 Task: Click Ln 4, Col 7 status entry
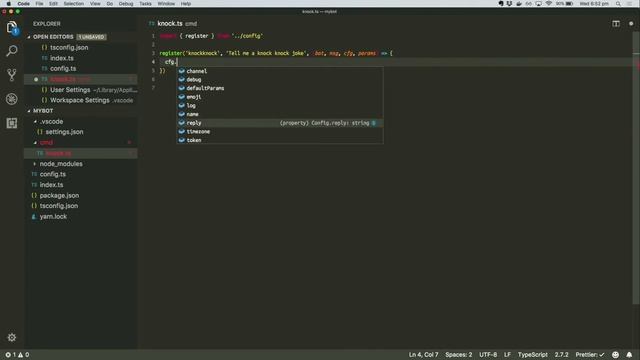(x=423, y=355)
